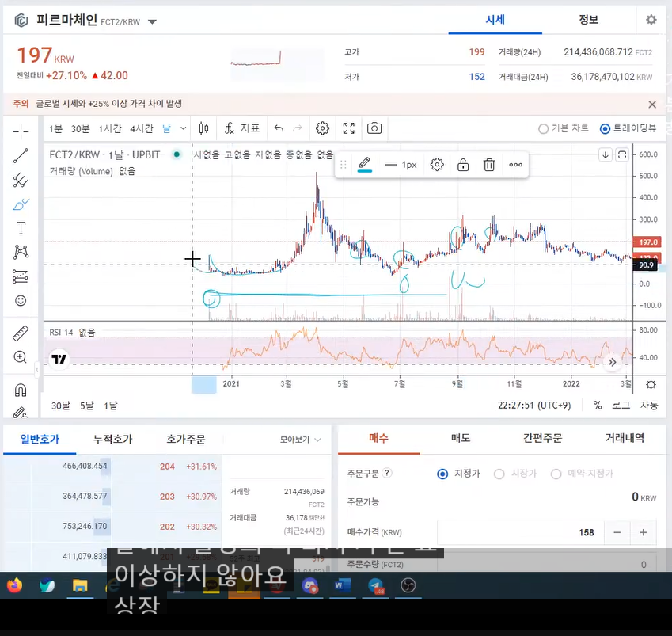Switch chart to fullscreen mode
This screenshot has width=672, height=636.
[x=349, y=128]
